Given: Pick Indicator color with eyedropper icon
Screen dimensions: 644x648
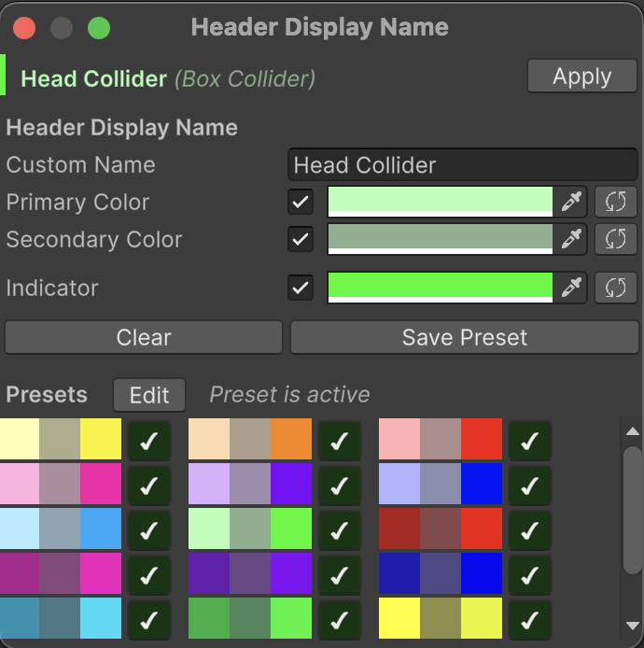Looking at the screenshot, I should (570, 288).
